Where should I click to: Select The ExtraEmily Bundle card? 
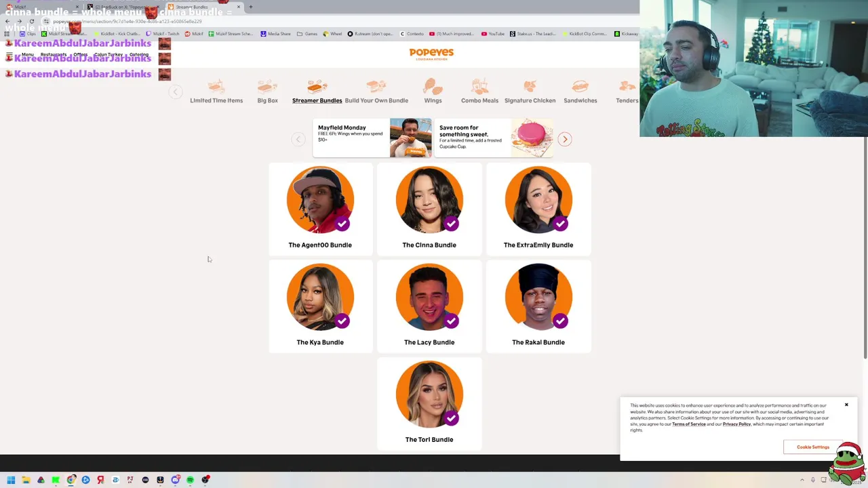538,209
